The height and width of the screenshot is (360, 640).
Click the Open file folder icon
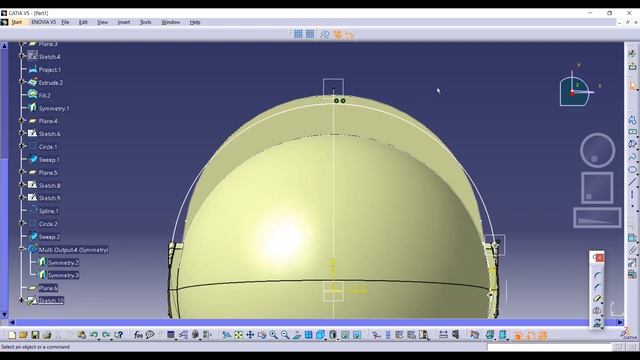tap(23, 335)
